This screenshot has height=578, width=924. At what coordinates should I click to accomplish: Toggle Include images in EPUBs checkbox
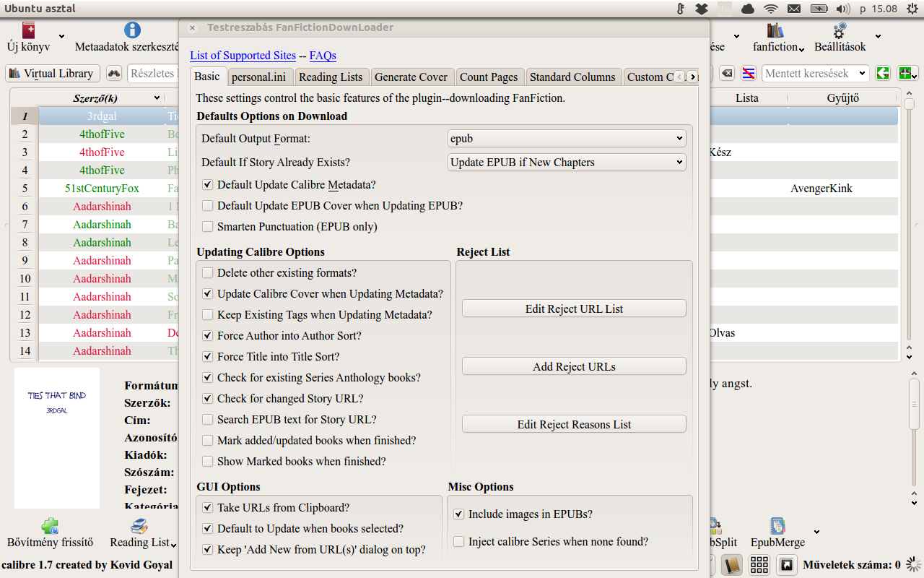[x=459, y=514]
